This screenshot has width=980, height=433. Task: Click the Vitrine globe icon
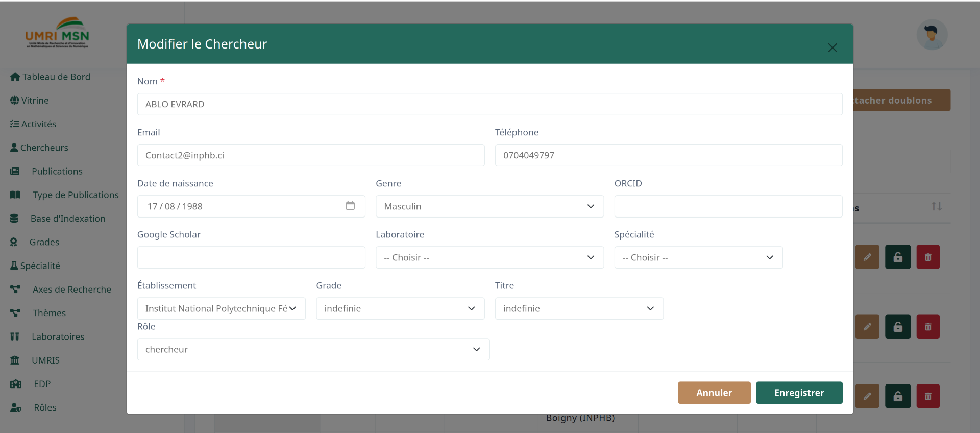coord(15,101)
